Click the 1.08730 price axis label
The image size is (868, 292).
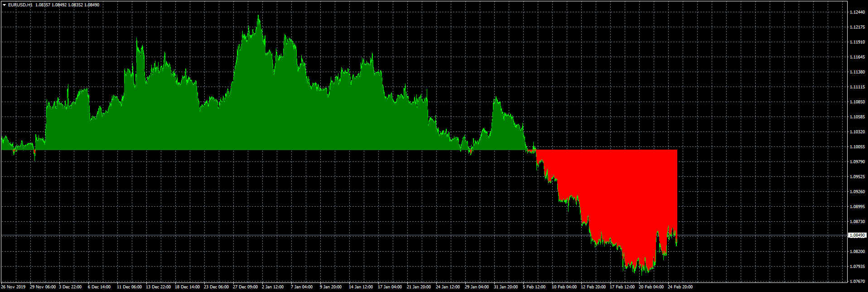[x=857, y=222]
